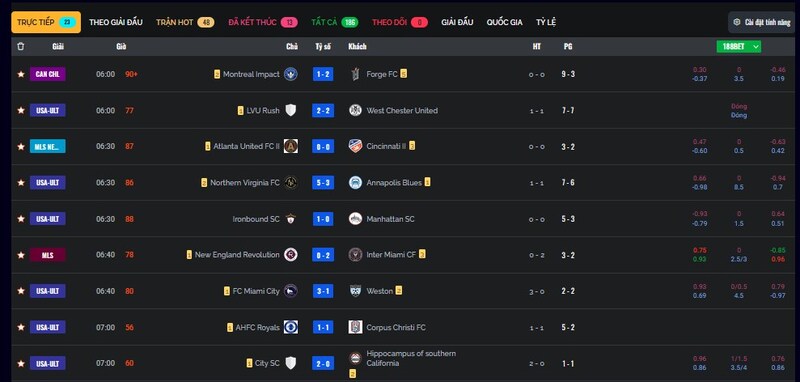Toggle favorite star for New England Revolution match

pyautogui.click(x=21, y=255)
